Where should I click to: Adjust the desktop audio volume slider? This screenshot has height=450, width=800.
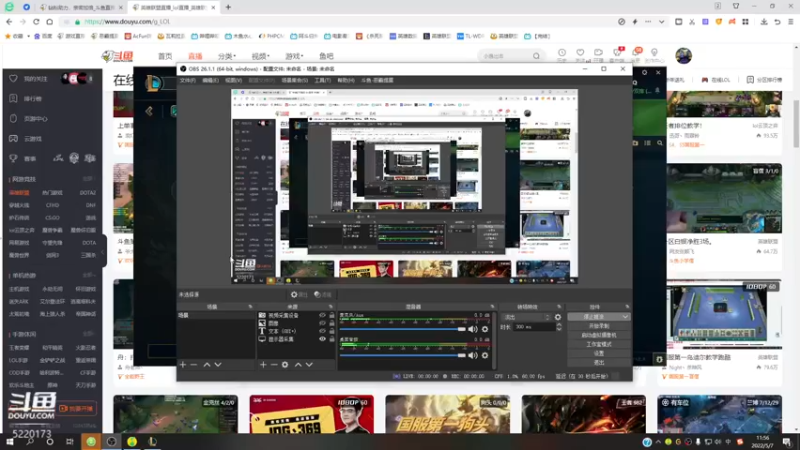click(x=403, y=355)
